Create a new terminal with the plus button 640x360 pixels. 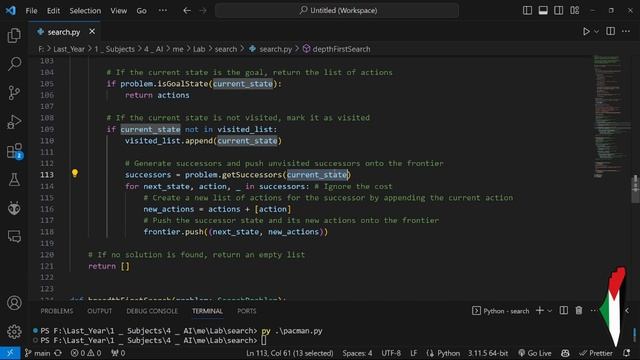[x=540, y=311]
